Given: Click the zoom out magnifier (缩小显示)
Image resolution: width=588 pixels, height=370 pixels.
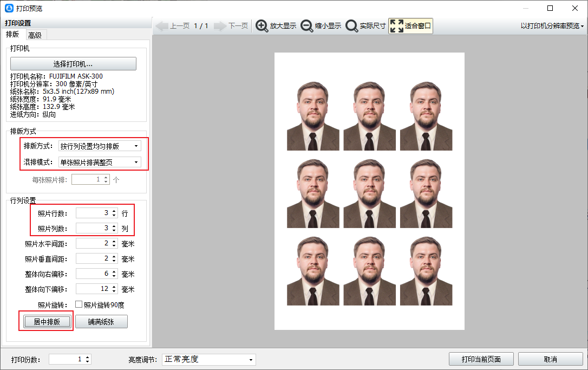Looking at the screenshot, I should (x=307, y=26).
